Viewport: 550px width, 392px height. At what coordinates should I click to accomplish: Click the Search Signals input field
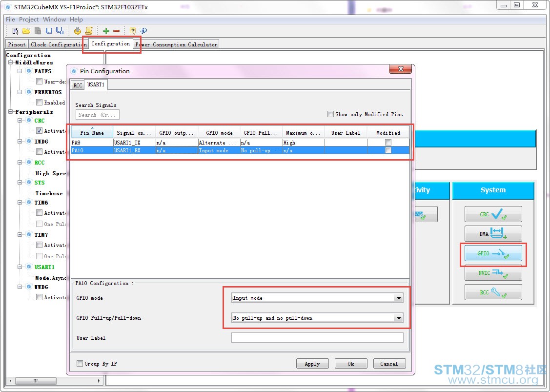click(x=98, y=115)
